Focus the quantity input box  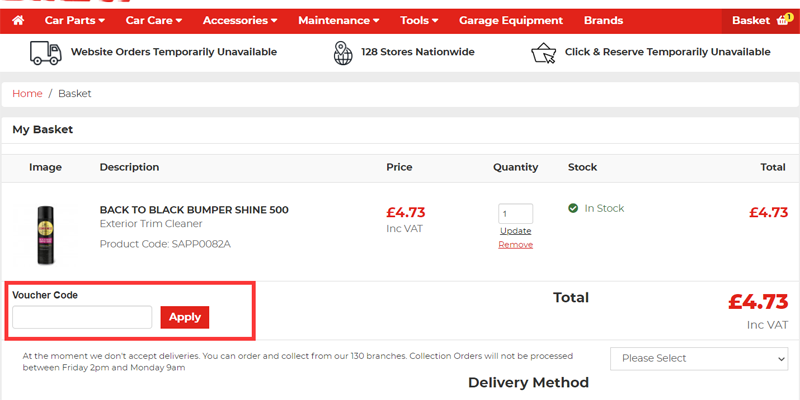(x=515, y=214)
